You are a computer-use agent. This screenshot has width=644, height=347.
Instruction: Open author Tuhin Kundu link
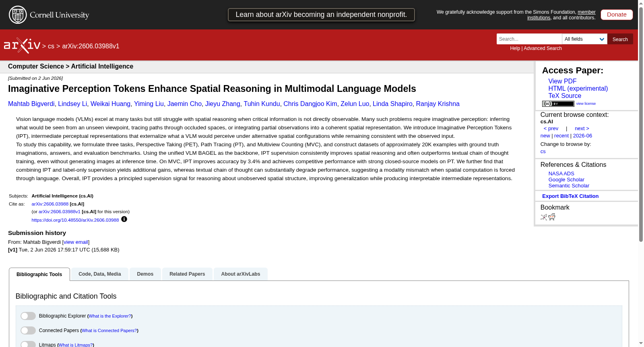262,104
